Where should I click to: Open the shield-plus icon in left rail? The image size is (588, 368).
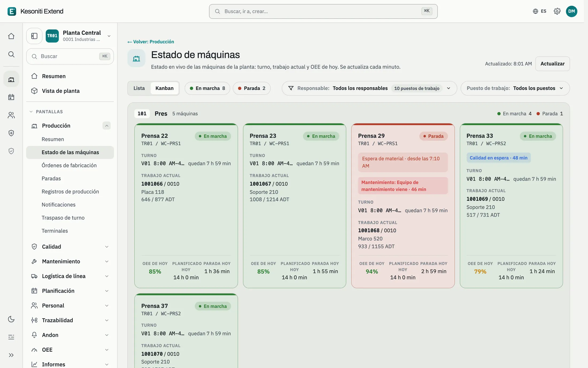[x=11, y=133]
